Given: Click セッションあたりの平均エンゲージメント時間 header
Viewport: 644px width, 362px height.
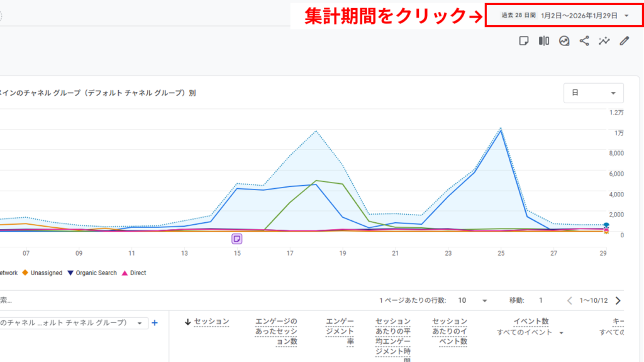Looking at the screenshot, I should pyautogui.click(x=393, y=339).
